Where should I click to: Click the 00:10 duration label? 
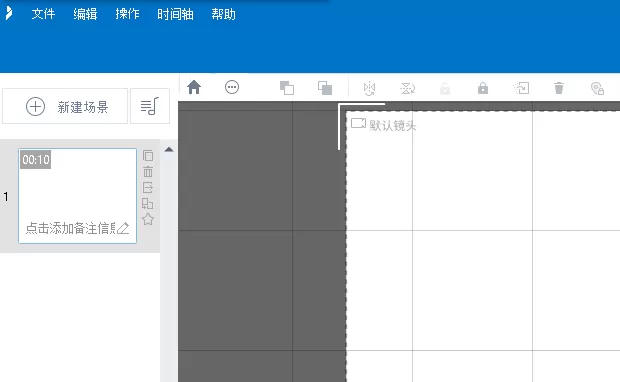tap(36, 159)
